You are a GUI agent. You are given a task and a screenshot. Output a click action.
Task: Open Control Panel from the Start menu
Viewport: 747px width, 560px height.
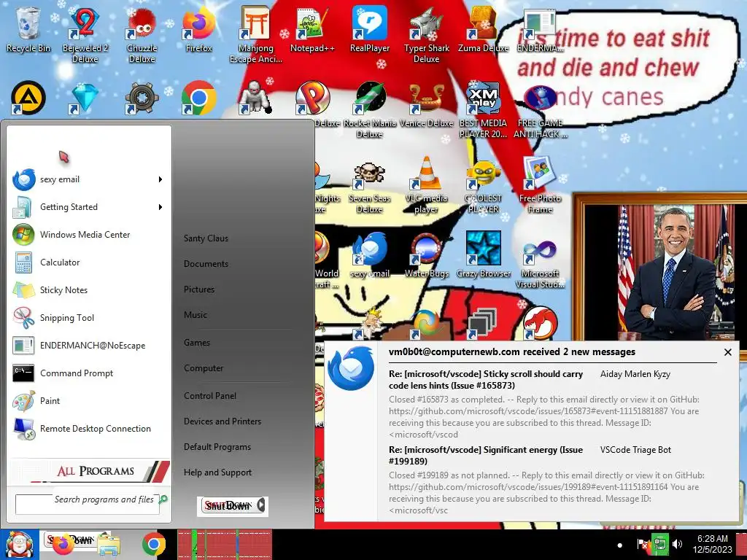pyautogui.click(x=210, y=396)
